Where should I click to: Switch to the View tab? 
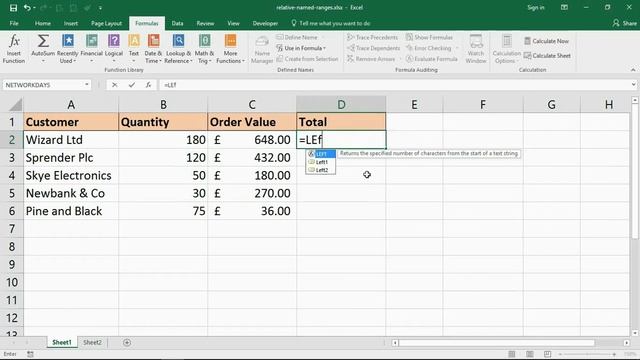coord(233,23)
